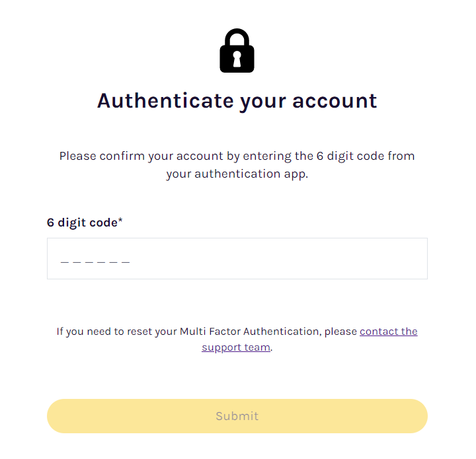Click the word 'Authenticate' in the heading

165,100
